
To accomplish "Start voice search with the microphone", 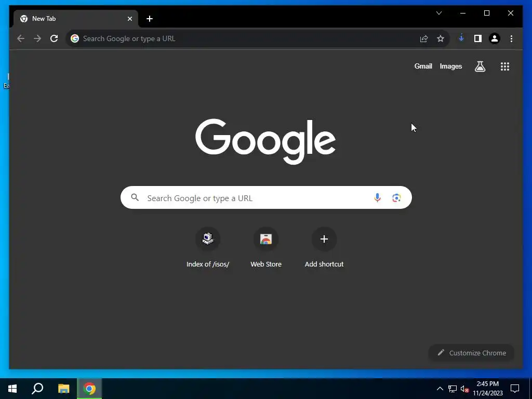I will [377, 198].
